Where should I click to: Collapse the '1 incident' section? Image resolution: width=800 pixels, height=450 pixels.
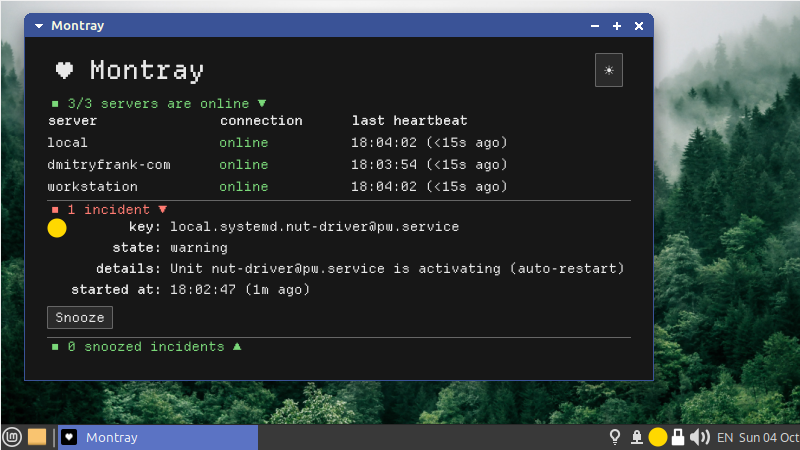pyautogui.click(x=163, y=209)
